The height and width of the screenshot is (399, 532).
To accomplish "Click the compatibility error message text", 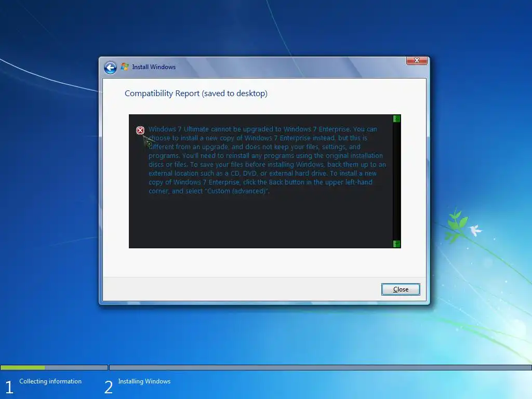I will (267, 160).
